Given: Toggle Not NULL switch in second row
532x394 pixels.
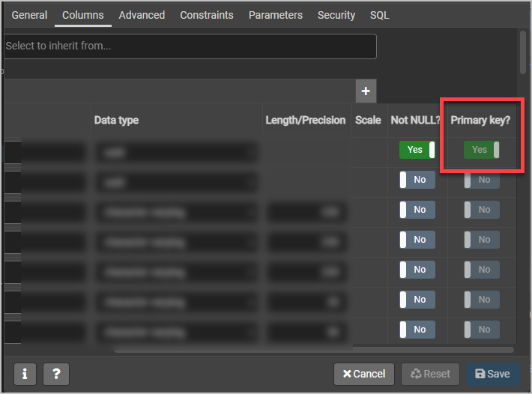Looking at the screenshot, I should pos(417,180).
